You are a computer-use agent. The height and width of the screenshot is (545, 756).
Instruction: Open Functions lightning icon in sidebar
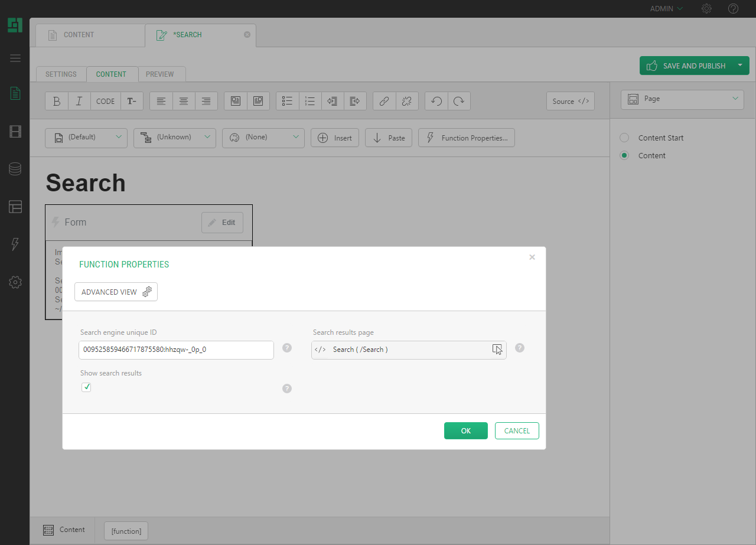15,244
